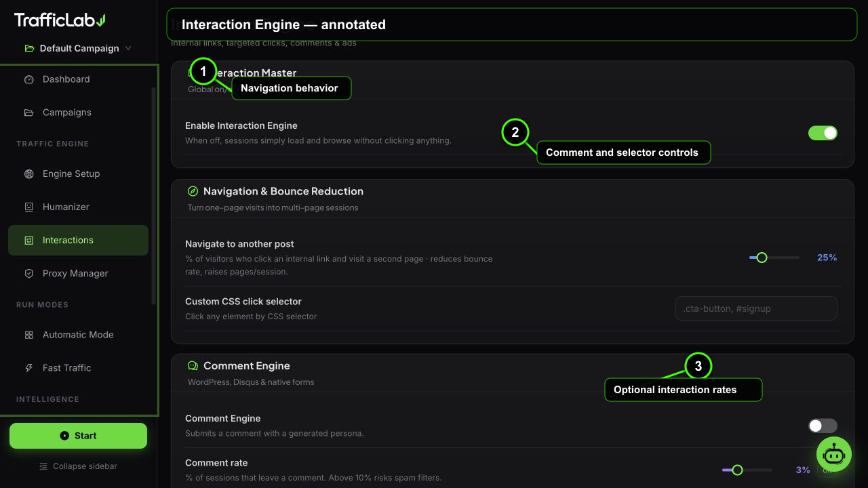Click the Humanizer sidebar icon
The width and height of the screenshot is (868, 488).
point(29,207)
